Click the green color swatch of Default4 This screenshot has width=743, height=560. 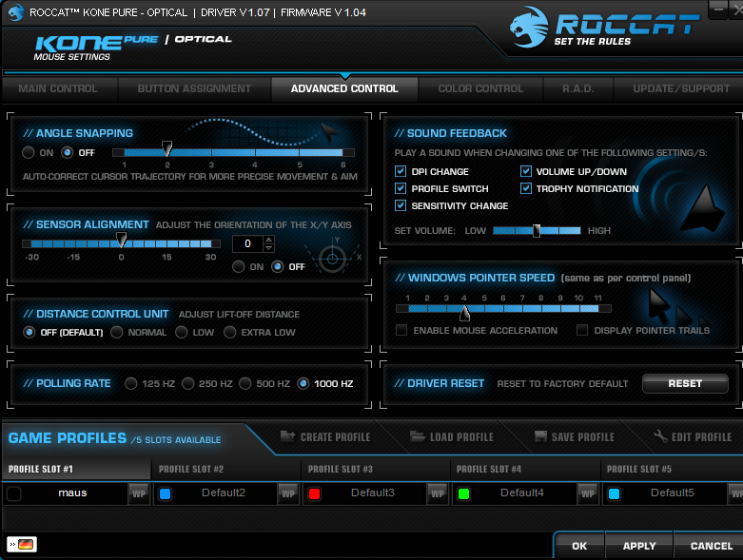point(463,493)
